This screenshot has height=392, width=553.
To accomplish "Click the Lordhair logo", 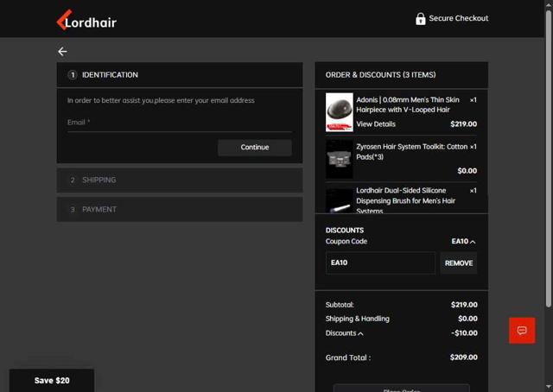I will click(86, 20).
